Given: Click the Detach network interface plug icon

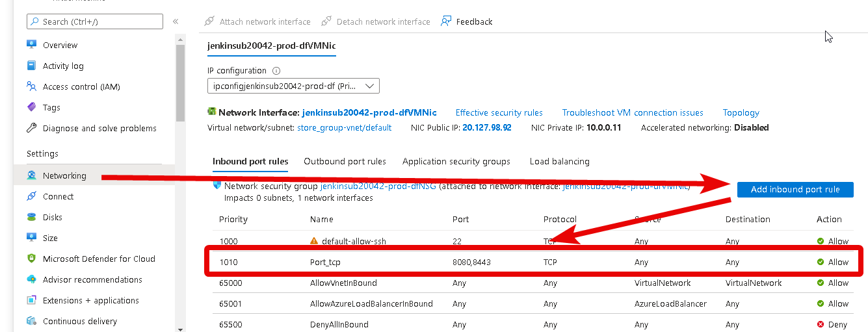Looking at the screenshot, I should [326, 21].
